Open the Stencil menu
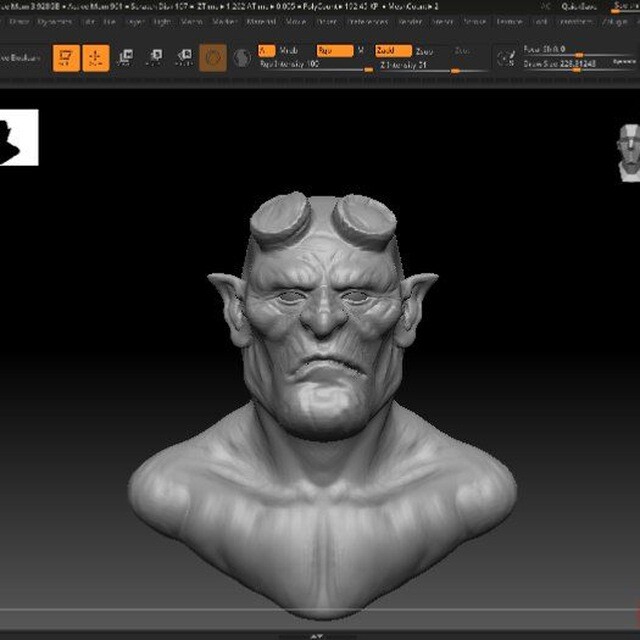This screenshot has width=640, height=640. click(x=443, y=22)
